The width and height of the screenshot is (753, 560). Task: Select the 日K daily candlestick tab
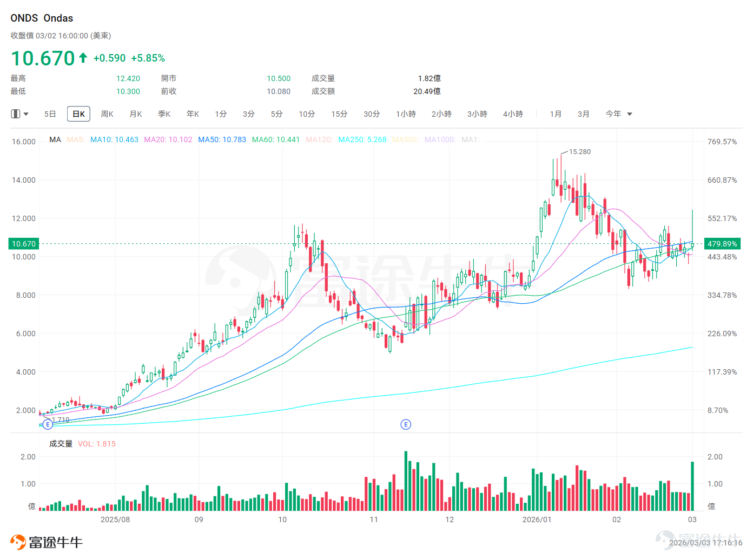point(78,114)
